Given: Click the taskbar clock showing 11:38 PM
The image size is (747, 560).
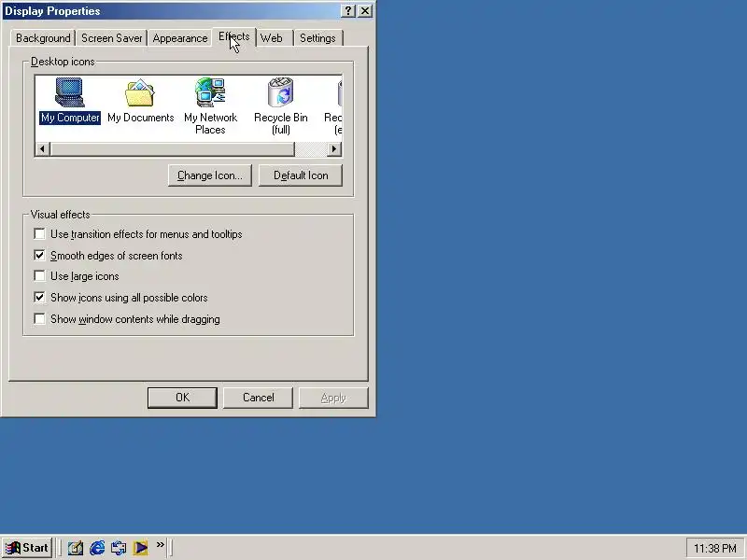Looking at the screenshot, I should coord(714,549).
